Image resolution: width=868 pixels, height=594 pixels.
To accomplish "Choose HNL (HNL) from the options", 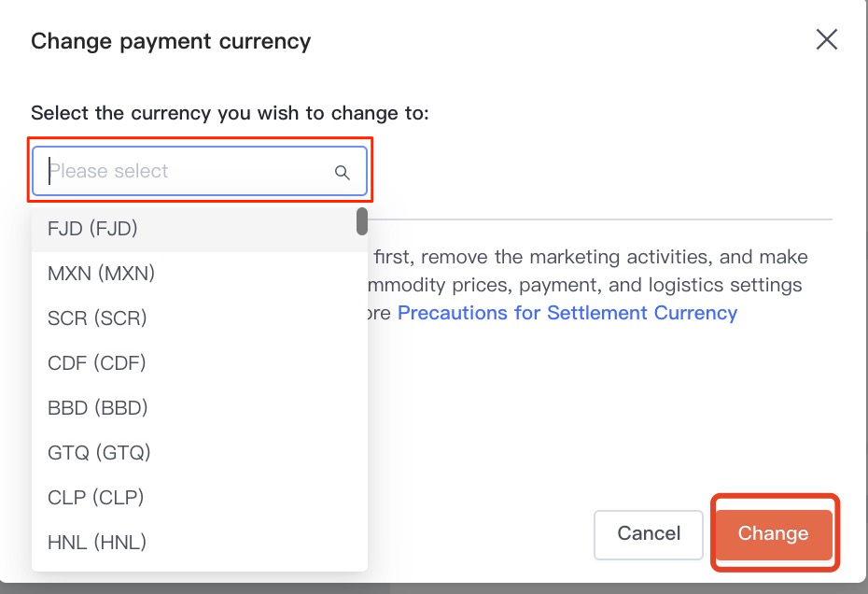I will pyautogui.click(x=97, y=542).
